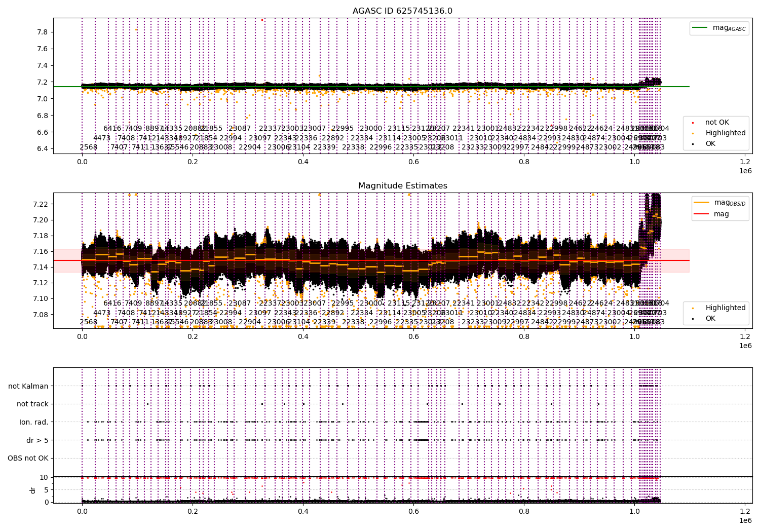This screenshot has width=760, height=532.
Task: Click x-axis tick 1.0 under middle plot
Action: point(634,336)
